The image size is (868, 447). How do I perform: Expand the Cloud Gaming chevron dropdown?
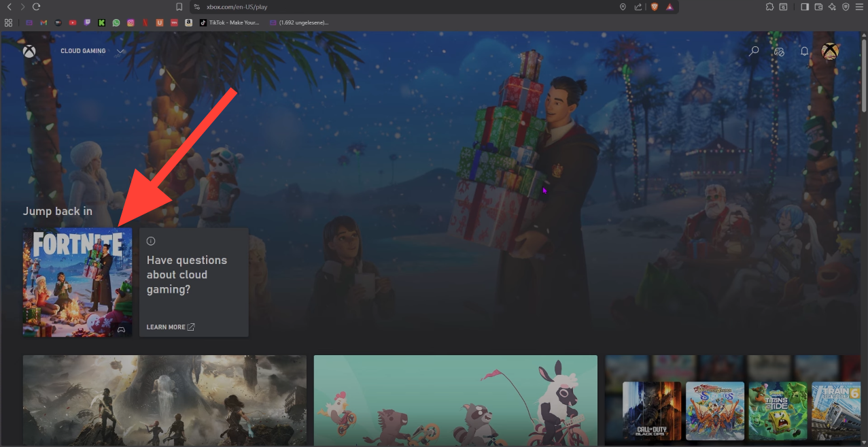tap(120, 51)
